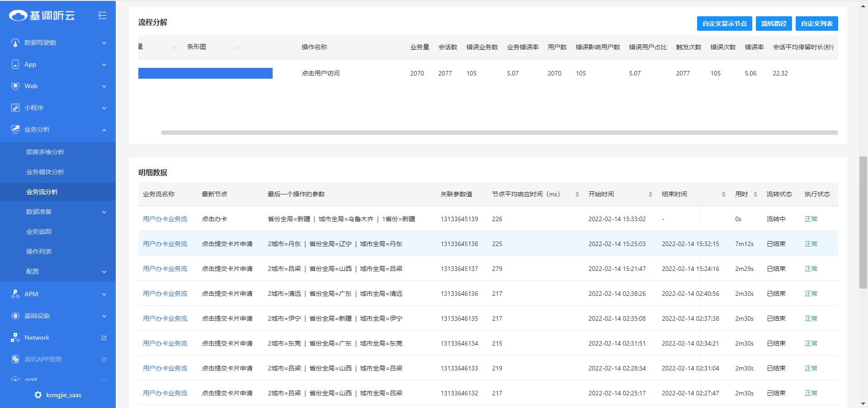This screenshot has height=408, width=868.
Task: Click start time 2022-02-14 15:21:47
Action: pyautogui.click(x=617, y=269)
